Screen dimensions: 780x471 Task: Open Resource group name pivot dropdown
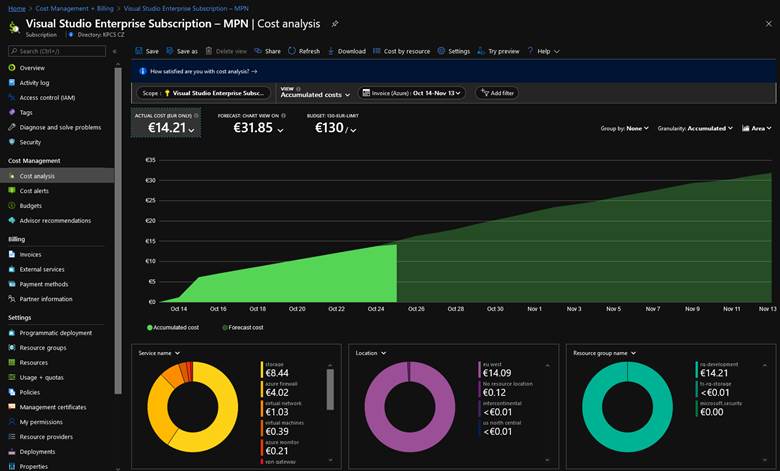pyautogui.click(x=604, y=353)
